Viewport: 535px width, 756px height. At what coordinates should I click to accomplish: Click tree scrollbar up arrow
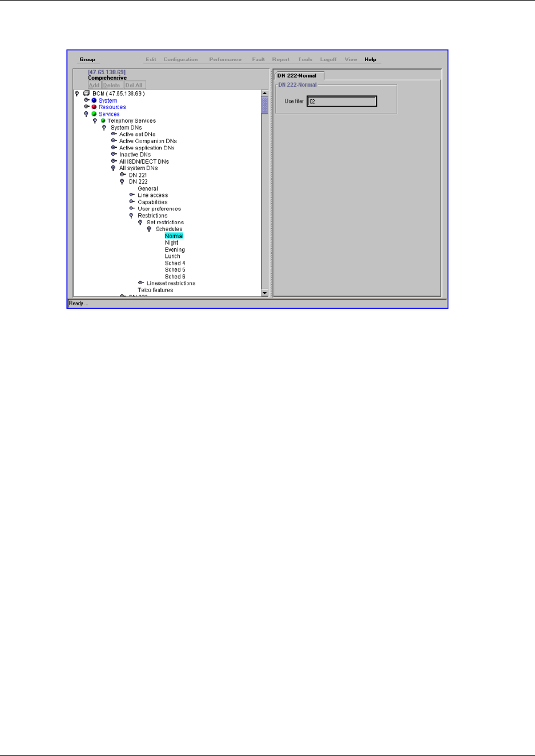tap(264, 94)
